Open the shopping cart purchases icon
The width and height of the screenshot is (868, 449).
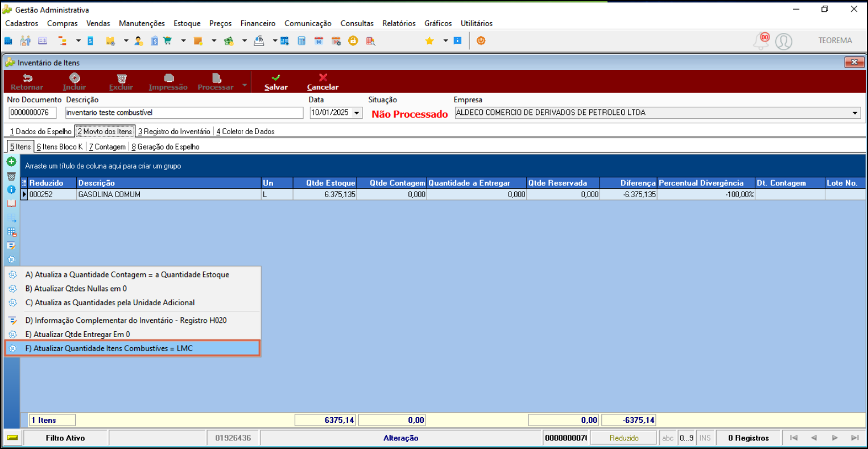167,41
